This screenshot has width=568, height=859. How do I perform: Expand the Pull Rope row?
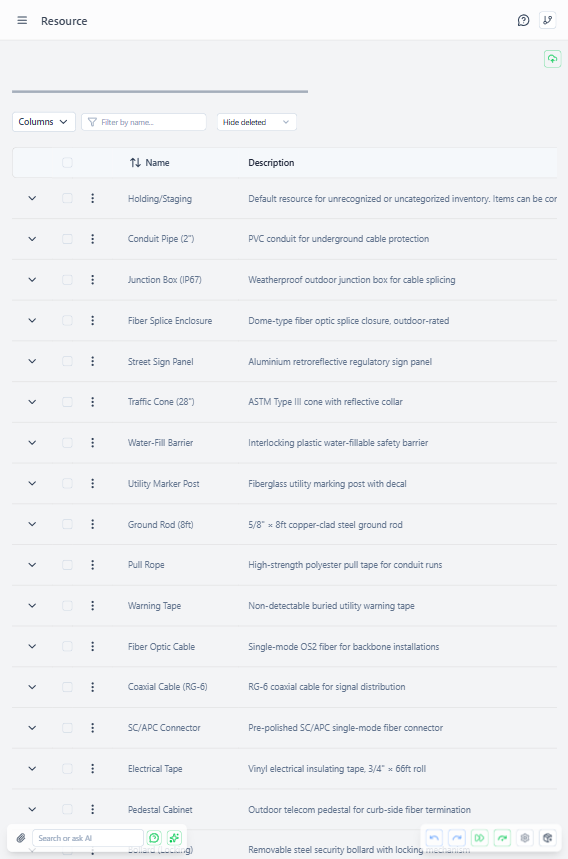[32, 565]
